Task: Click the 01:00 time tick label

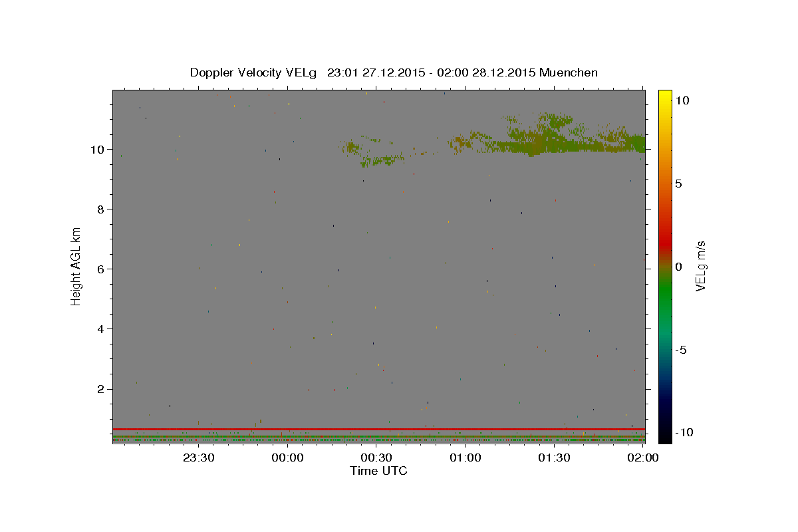Action: [465, 458]
